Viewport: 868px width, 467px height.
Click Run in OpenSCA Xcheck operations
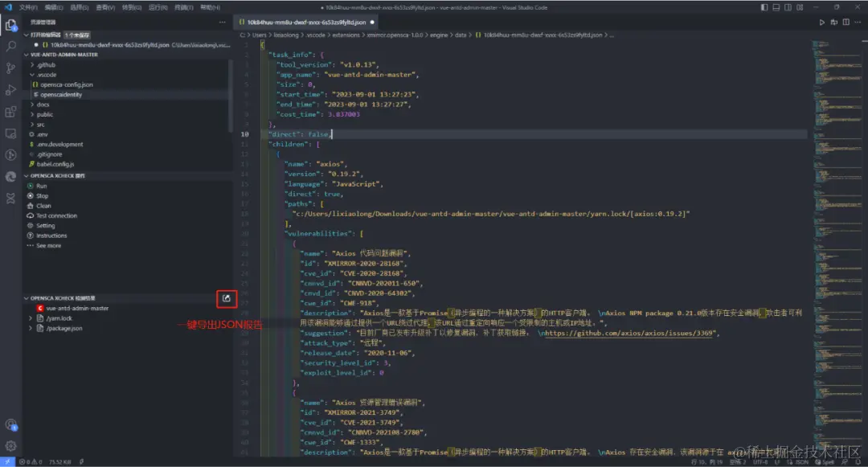coord(41,186)
